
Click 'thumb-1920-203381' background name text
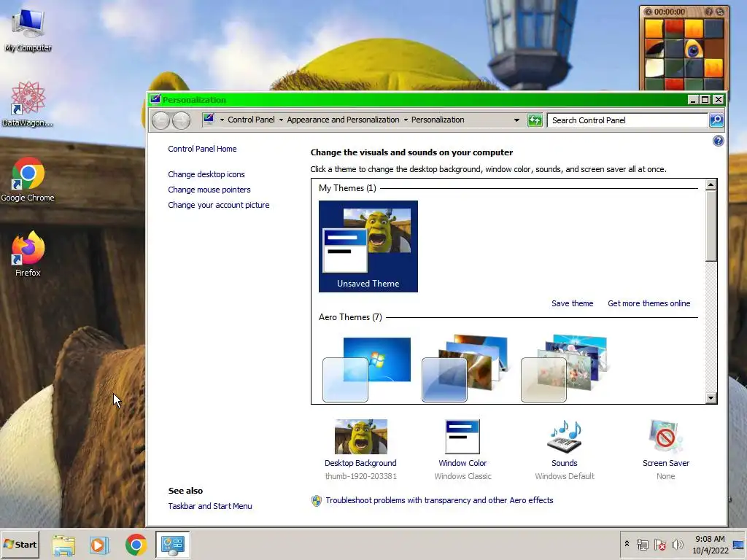(360, 476)
